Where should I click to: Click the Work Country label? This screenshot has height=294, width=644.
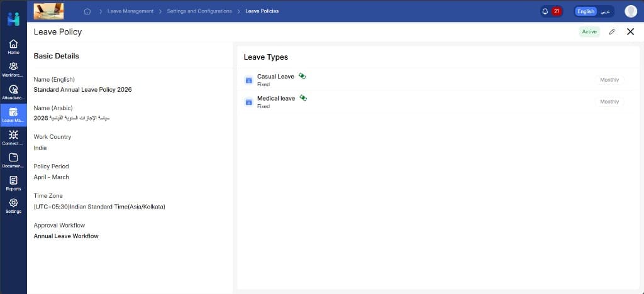click(x=52, y=137)
